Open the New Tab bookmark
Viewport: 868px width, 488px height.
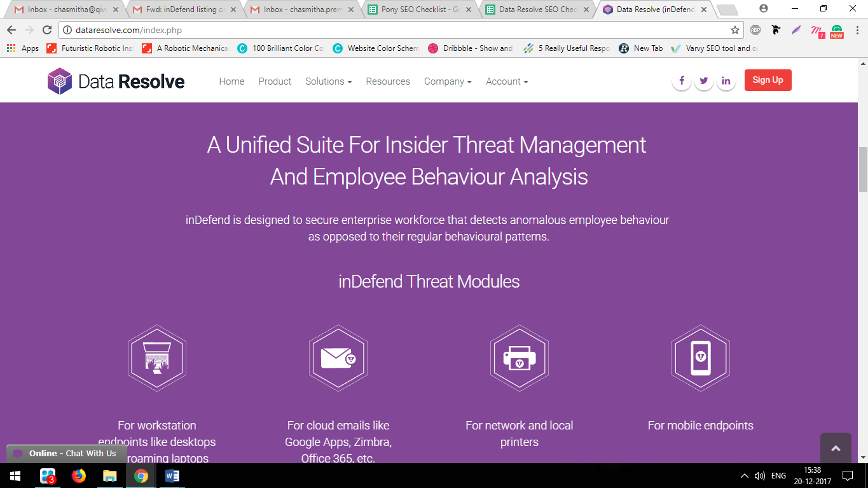click(640, 48)
